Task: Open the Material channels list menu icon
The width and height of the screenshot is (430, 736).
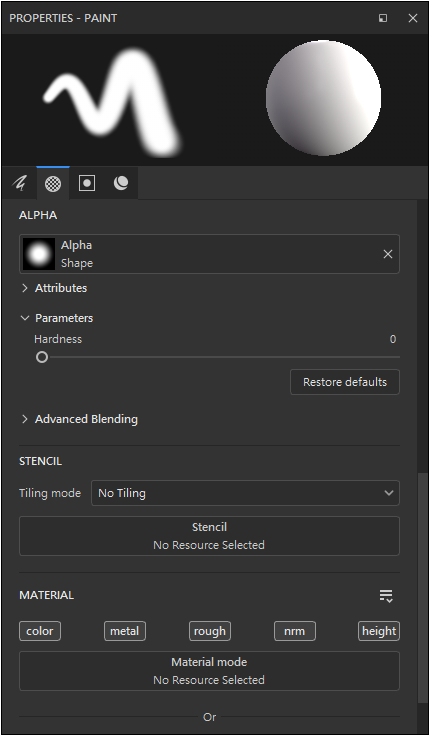Action: coord(386,596)
